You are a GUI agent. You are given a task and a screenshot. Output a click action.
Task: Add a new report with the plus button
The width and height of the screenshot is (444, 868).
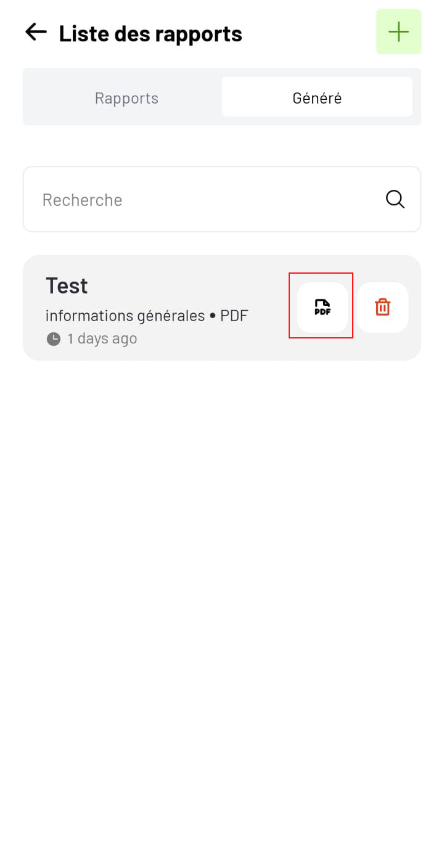pos(399,32)
